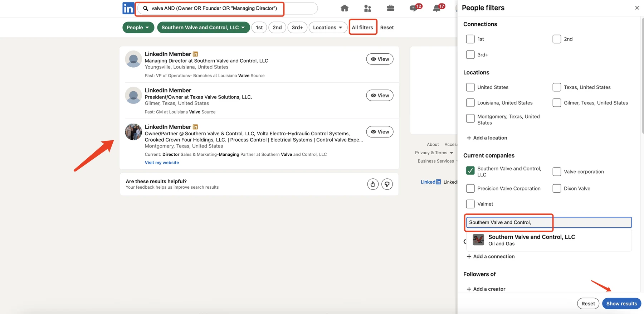Click People filters panel scrollbar
Viewport: 644px width, 314px height.
[643, 75]
